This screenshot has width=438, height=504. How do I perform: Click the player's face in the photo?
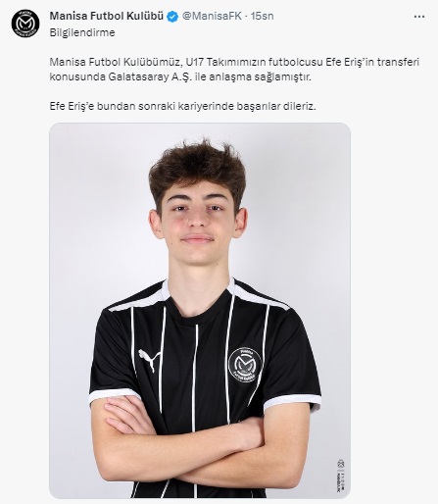tap(197, 223)
